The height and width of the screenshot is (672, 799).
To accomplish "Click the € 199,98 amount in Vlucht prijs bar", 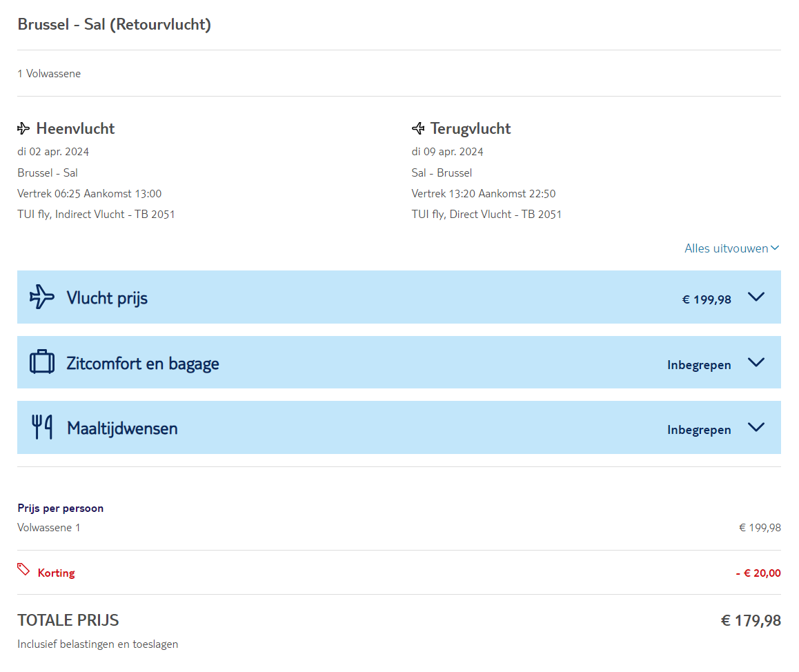I will point(707,299).
